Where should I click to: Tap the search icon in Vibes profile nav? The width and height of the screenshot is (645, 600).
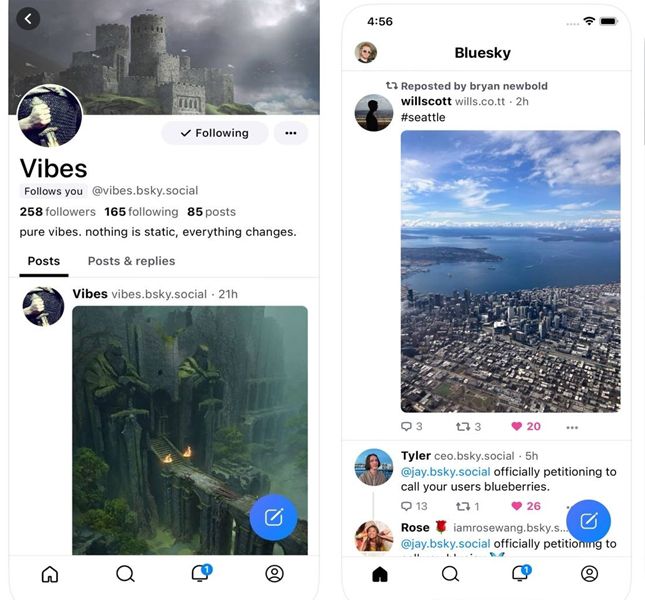pos(125,574)
